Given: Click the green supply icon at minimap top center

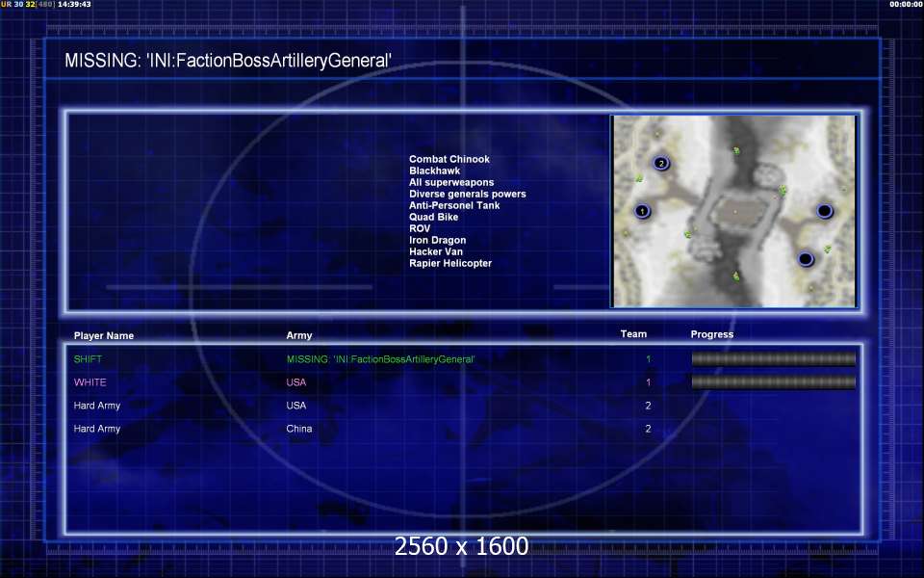Looking at the screenshot, I should click(x=736, y=150).
